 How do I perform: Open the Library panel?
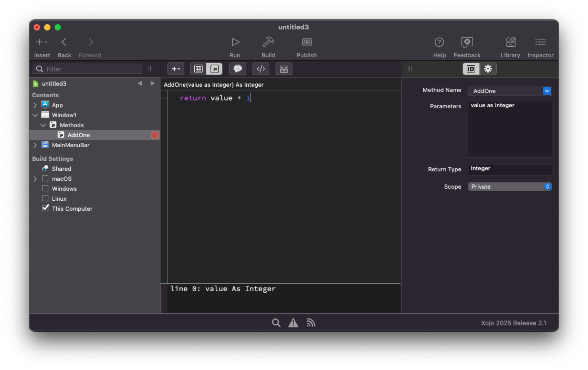click(510, 42)
